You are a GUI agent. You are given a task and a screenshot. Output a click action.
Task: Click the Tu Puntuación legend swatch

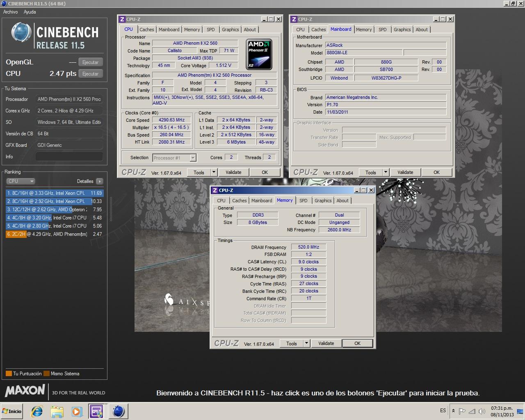pyautogui.click(x=9, y=374)
